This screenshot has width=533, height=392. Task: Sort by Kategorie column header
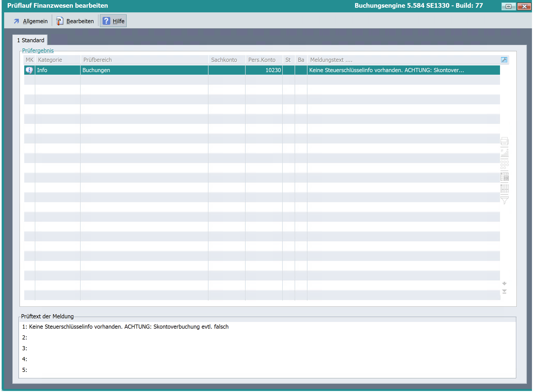click(50, 60)
